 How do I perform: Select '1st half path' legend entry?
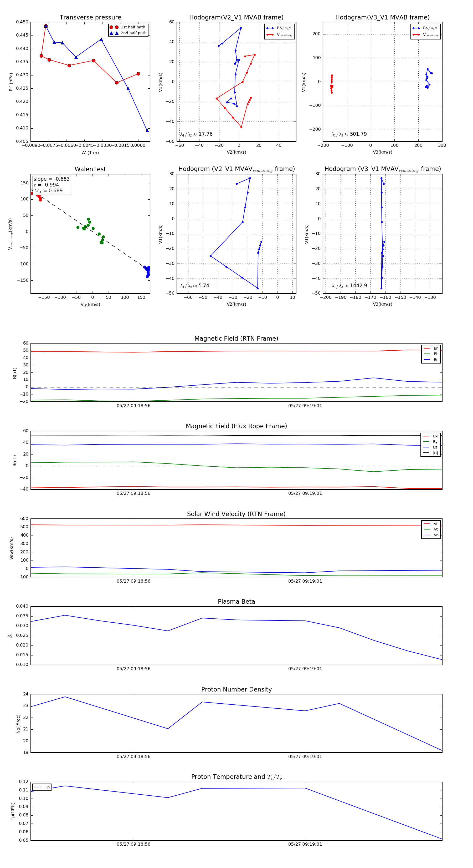point(128,27)
